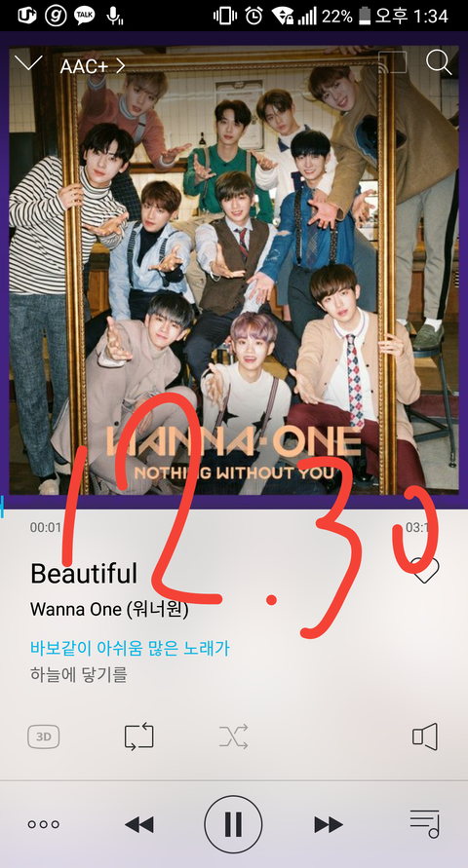468x868 pixels.
Task: Skip to next track
Action: [x=329, y=824]
